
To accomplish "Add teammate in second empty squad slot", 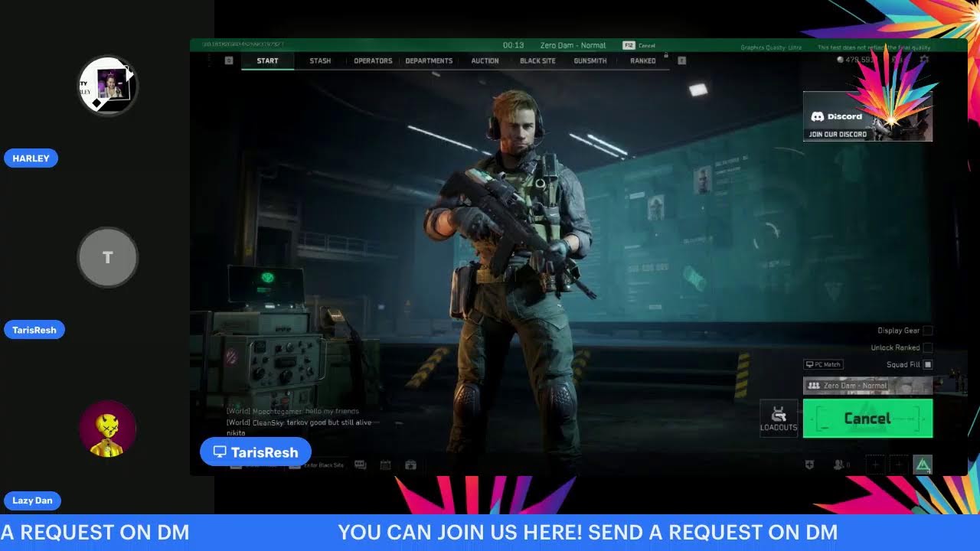I will (899, 465).
